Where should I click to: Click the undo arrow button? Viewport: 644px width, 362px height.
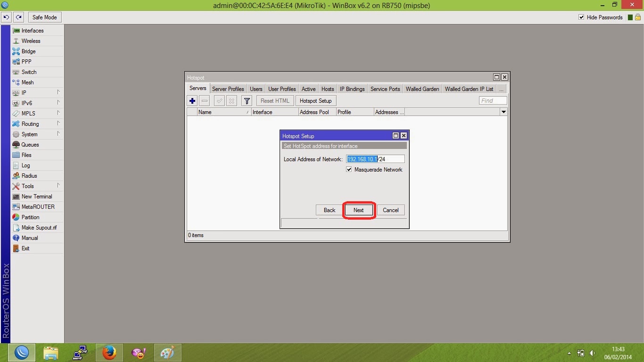click(6, 17)
